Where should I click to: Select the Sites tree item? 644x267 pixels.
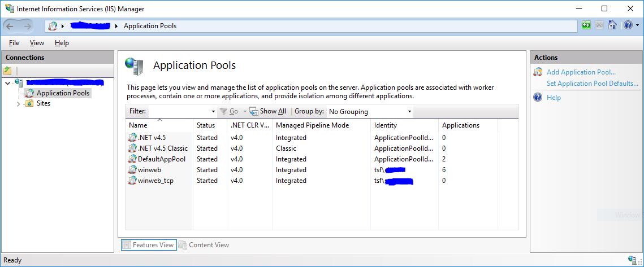coord(44,103)
